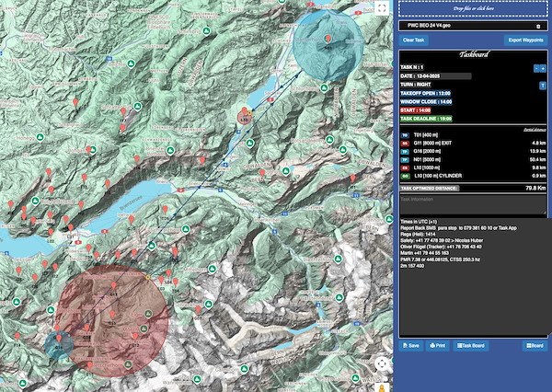Select the TO badge beside T01

(x=405, y=135)
